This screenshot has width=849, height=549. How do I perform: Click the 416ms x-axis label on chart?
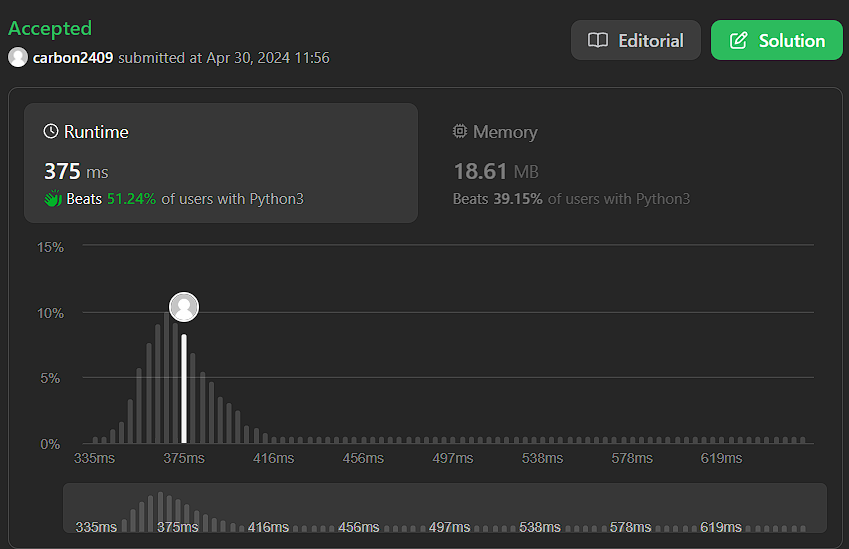(273, 458)
